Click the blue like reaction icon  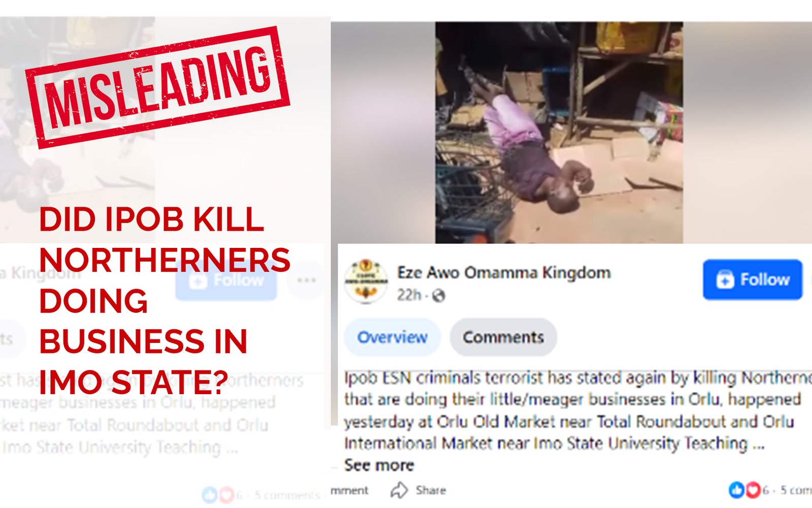pos(736,490)
